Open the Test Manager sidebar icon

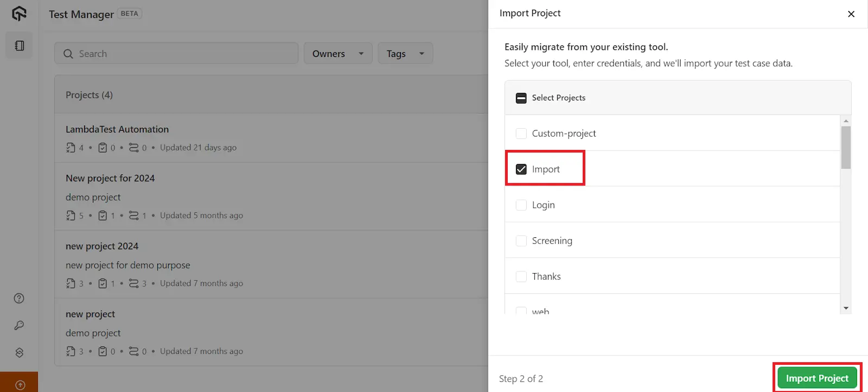click(20, 46)
